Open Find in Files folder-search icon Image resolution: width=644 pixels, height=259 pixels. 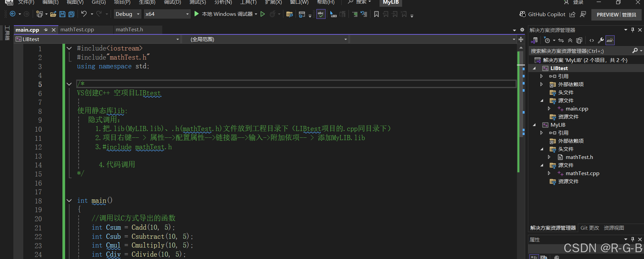(x=289, y=14)
